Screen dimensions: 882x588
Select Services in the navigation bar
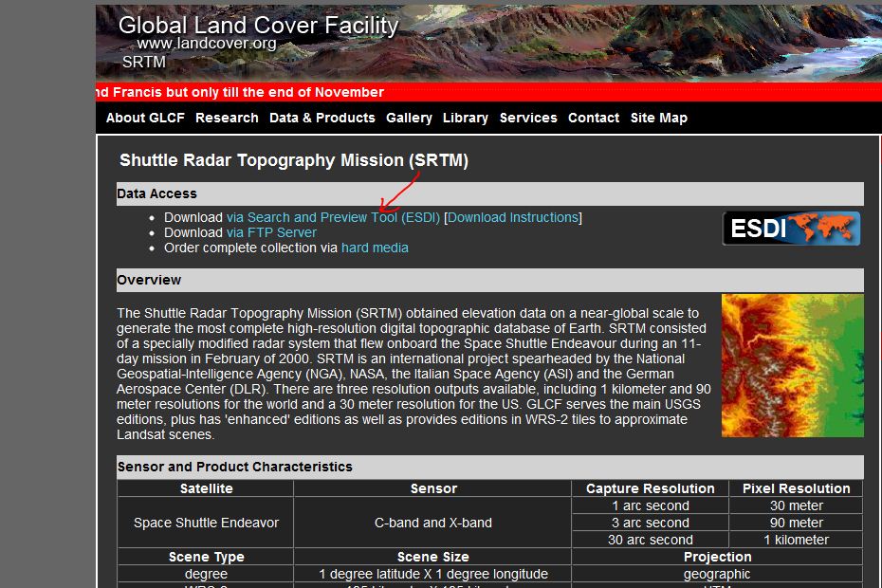tap(528, 118)
